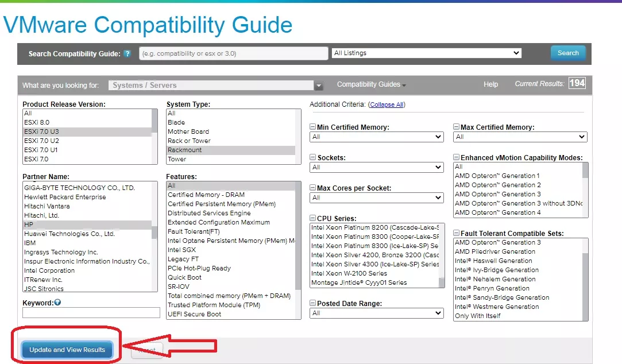This screenshot has width=622, height=364.
Task: Open the Help menu item
Action: 490,84
